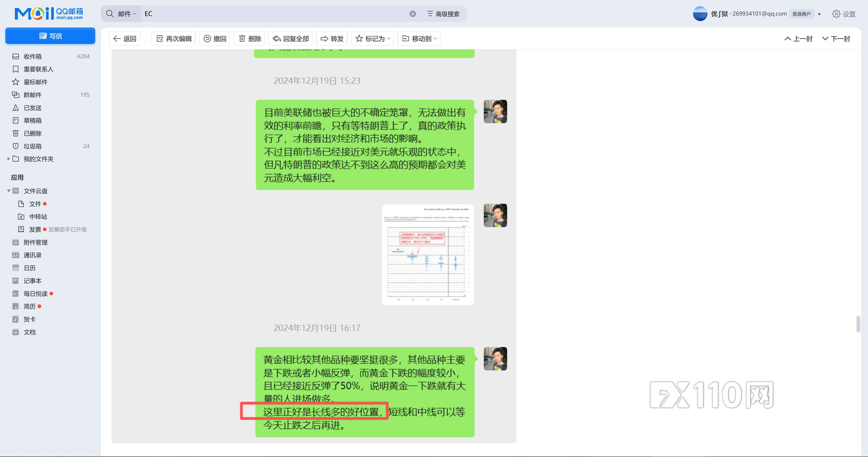
Task: Open 设置 settings with gear icon
Action: pos(844,14)
